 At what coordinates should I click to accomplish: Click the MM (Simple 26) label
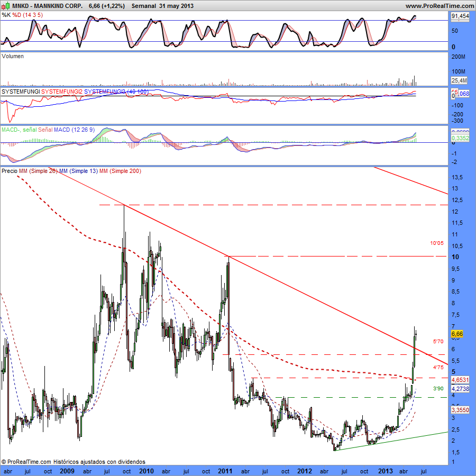pyautogui.click(x=38, y=171)
